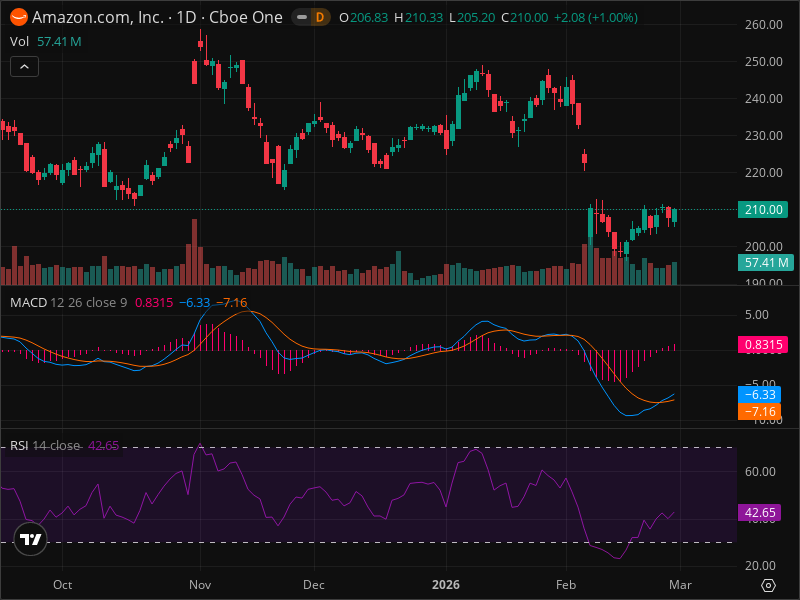This screenshot has height=600, width=800.
Task: Click the Close value C210.00
Action: (524, 18)
